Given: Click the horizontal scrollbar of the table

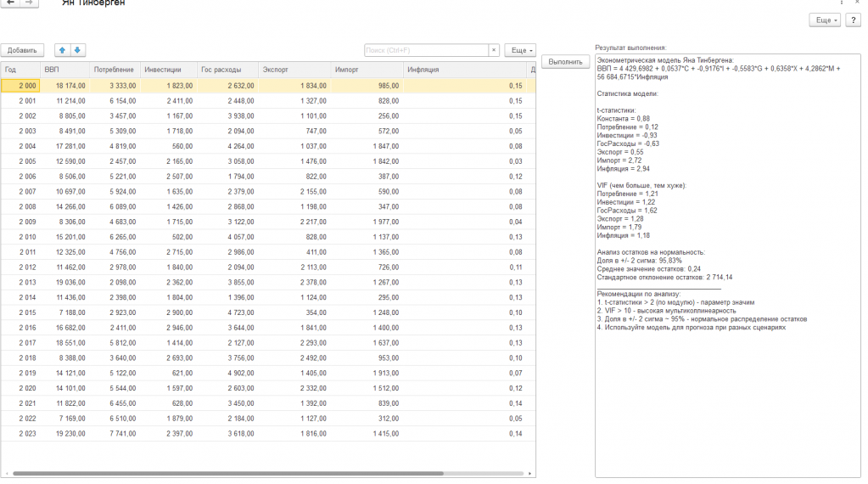Looking at the screenshot, I should (x=228, y=474).
